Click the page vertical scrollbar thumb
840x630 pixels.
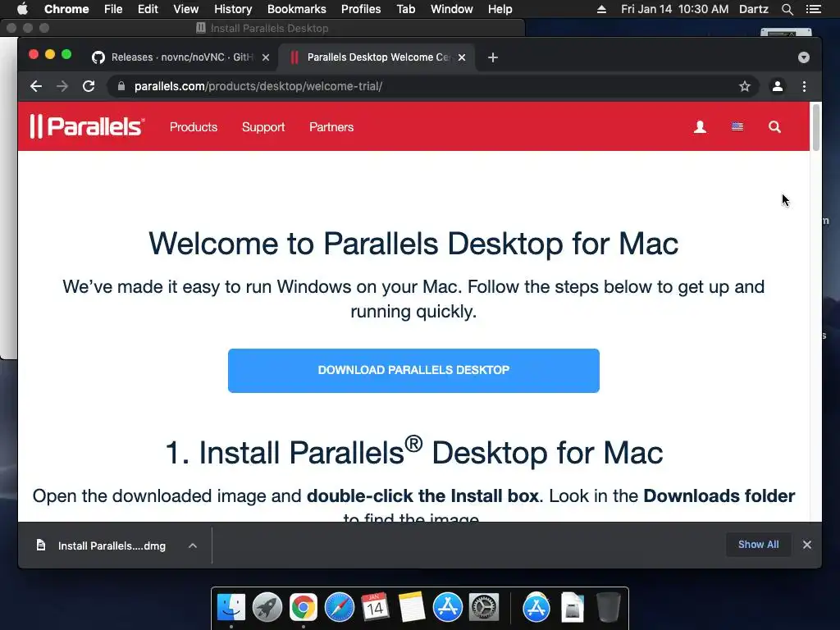point(816,127)
